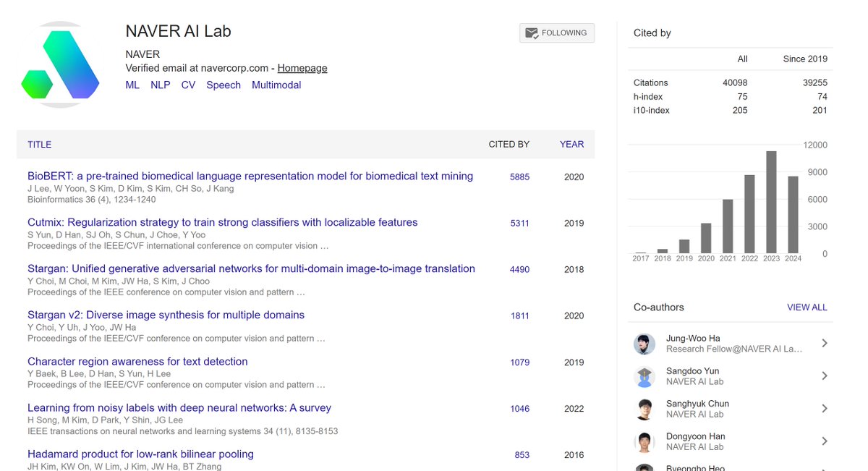View 4490 citations of Stargan
This screenshot has height=471, width=868.
pos(519,270)
